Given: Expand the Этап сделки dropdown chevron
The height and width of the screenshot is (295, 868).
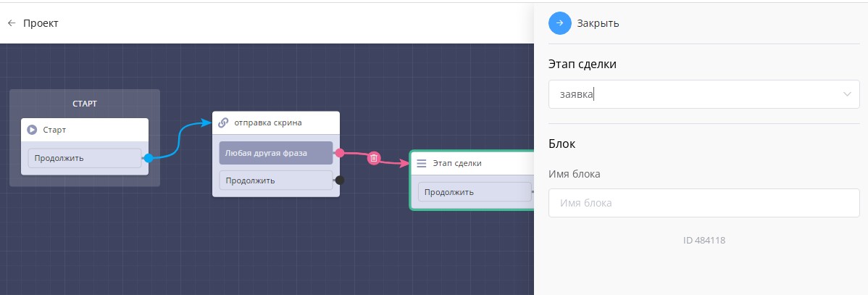Looking at the screenshot, I should click(846, 94).
